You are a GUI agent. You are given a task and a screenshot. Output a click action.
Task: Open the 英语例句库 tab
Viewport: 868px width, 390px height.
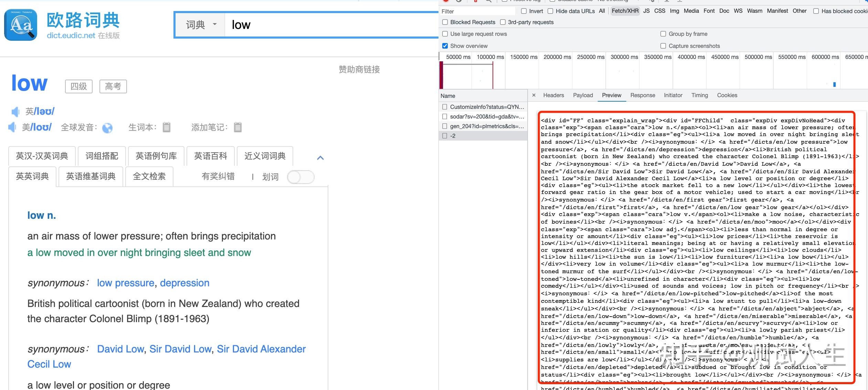click(156, 156)
